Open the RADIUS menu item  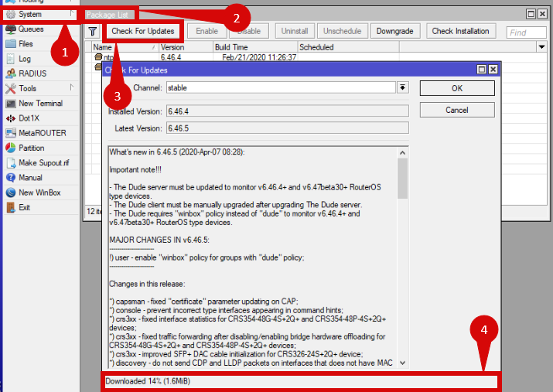pyautogui.click(x=40, y=73)
